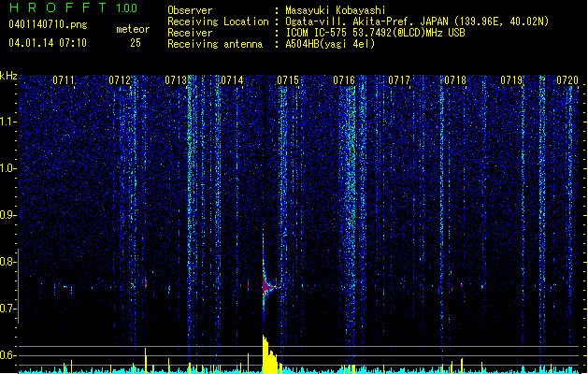The width and height of the screenshot is (588, 374).
Task: Click the 0714 time marker
Action: 232,80
